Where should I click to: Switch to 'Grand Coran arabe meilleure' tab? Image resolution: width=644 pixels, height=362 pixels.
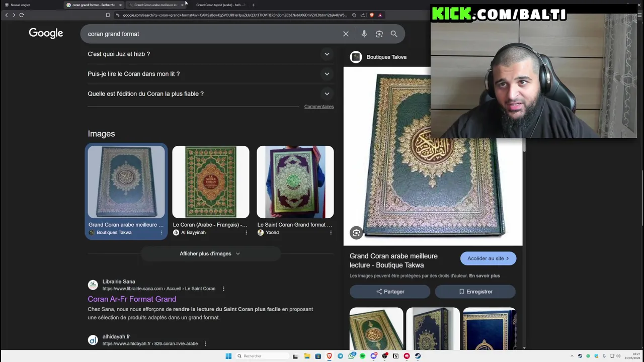point(155,5)
